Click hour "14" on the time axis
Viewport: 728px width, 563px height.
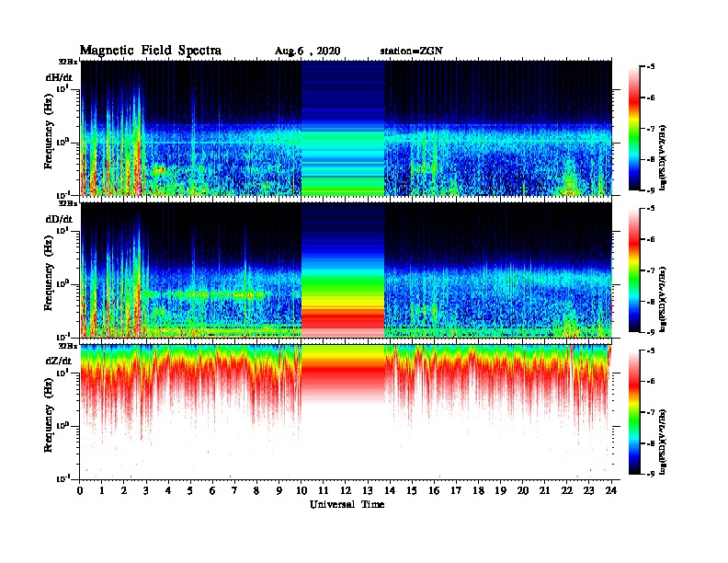pyautogui.click(x=390, y=491)
